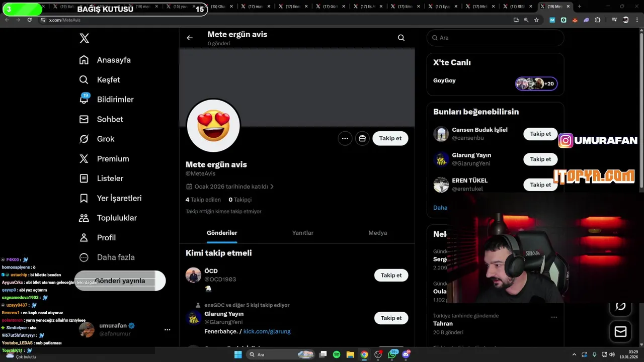Screen dimensions: 644x362
Task: Open the profile more options menu
Action: [345, 138]
